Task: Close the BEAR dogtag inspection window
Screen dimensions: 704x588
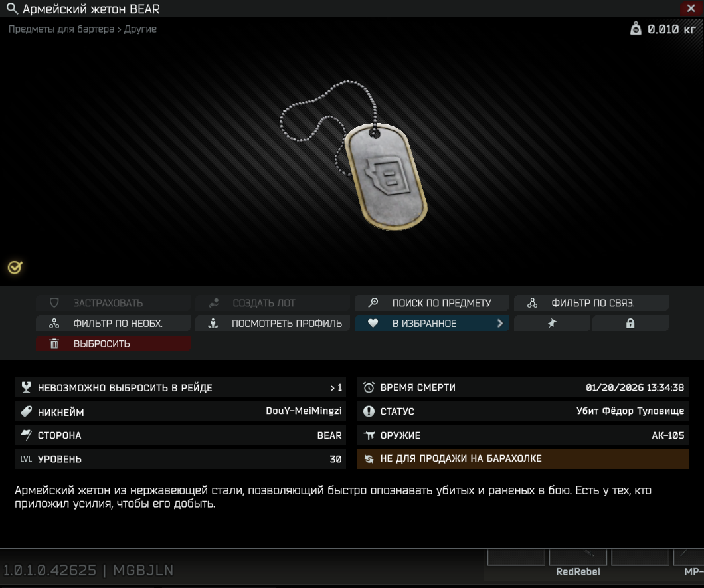Action: 691,8
